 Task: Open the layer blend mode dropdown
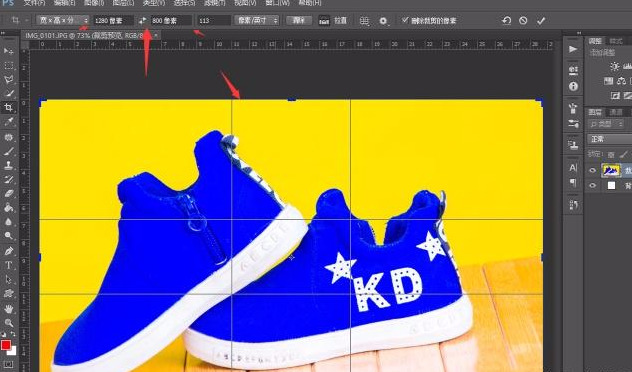tap(609, 139)
